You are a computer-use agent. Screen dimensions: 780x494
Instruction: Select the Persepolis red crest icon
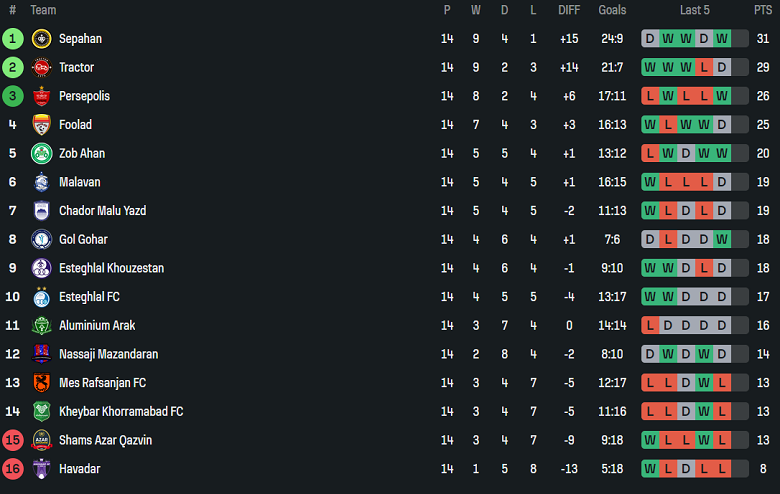coord(41,96)
